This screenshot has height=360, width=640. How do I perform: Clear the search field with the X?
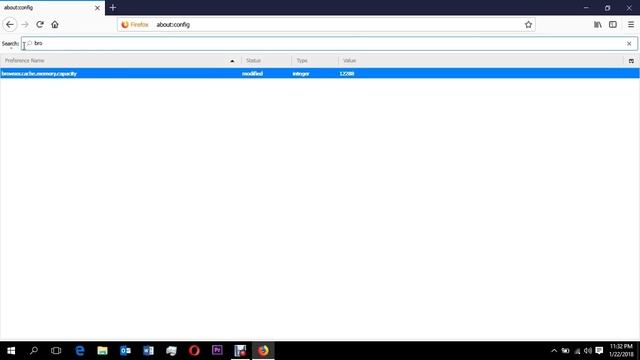point(629,43)
